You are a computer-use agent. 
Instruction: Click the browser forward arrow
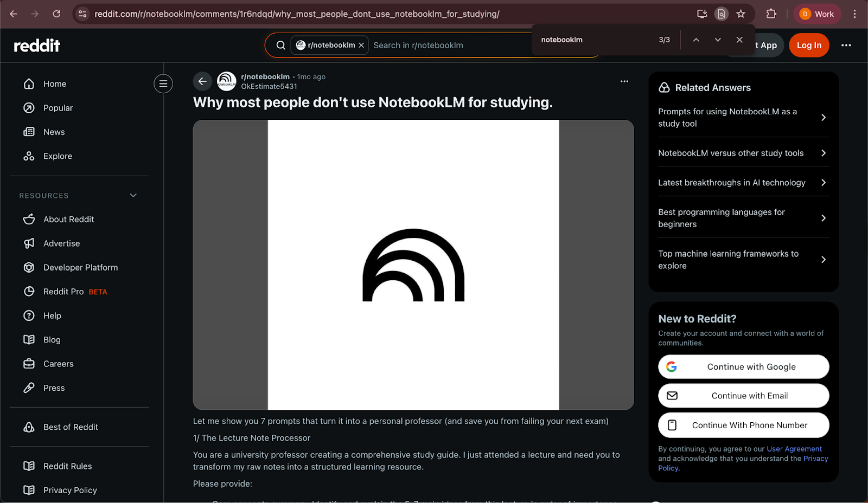(x=35, y=14)
